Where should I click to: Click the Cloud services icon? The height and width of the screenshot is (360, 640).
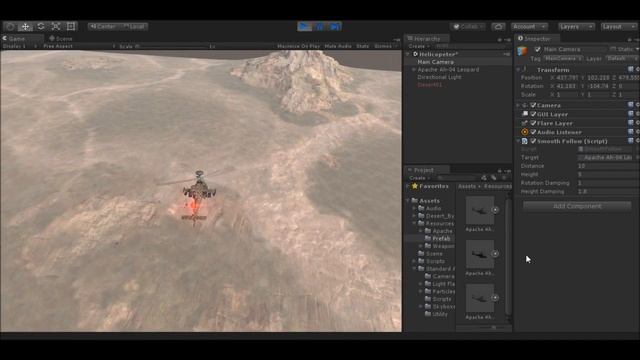498,27
